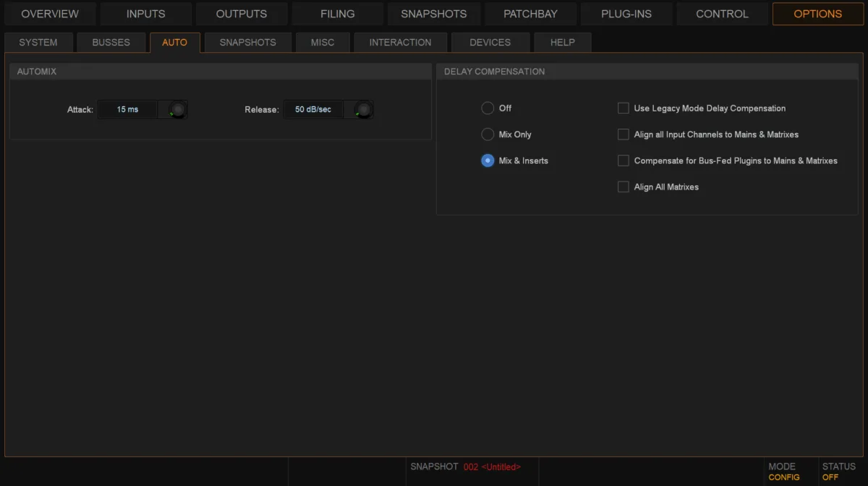Screen dimensions: 868x486
Task: Click the Release: label
Action: [x=262, y=110]
